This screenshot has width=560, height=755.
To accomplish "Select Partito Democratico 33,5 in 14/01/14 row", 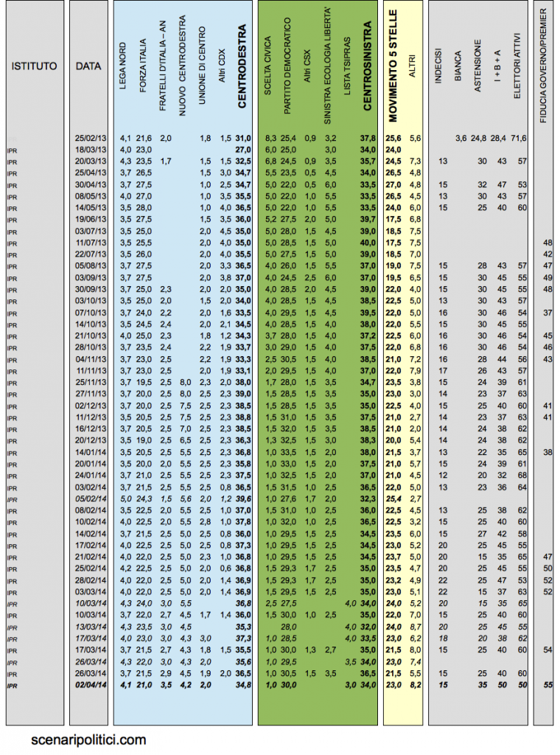I will (x=289, y=452).
